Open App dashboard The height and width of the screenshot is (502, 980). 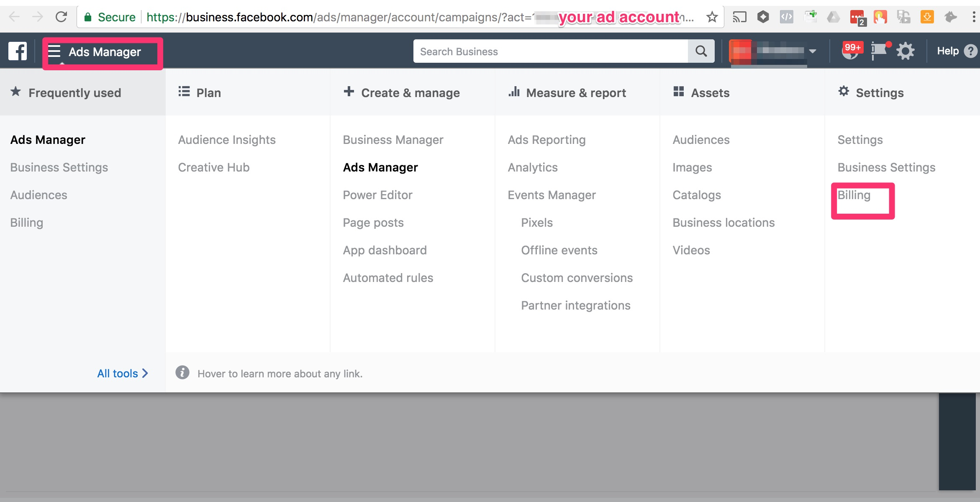coord(385,250)
